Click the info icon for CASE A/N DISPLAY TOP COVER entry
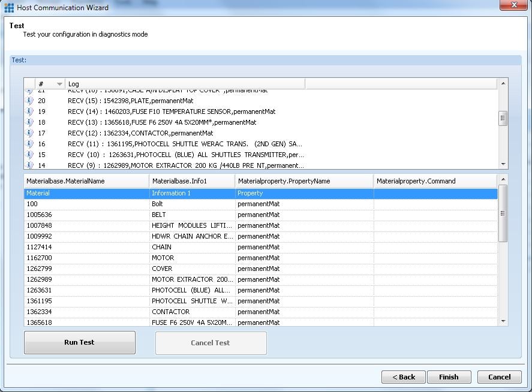This screenshot has width=532, height=392. pyautogui.click(x=29, y=90)
